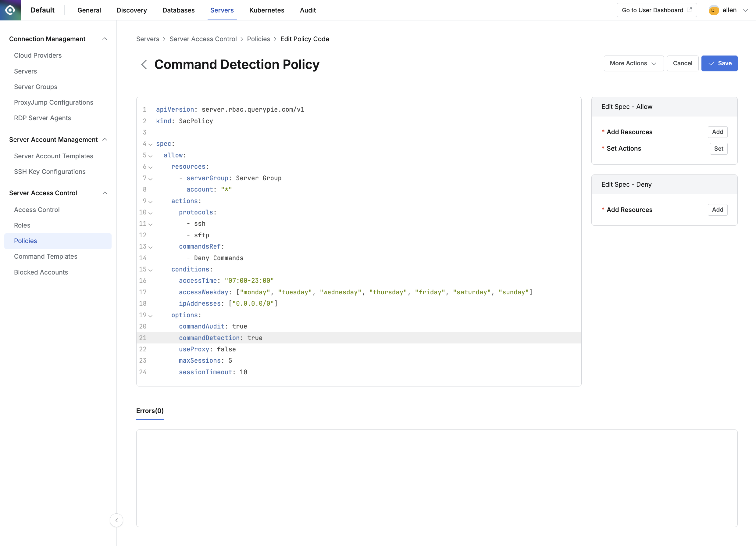Click the external link icon on Go to User Dashboard
Screen dimensions: 756x546
689,10
